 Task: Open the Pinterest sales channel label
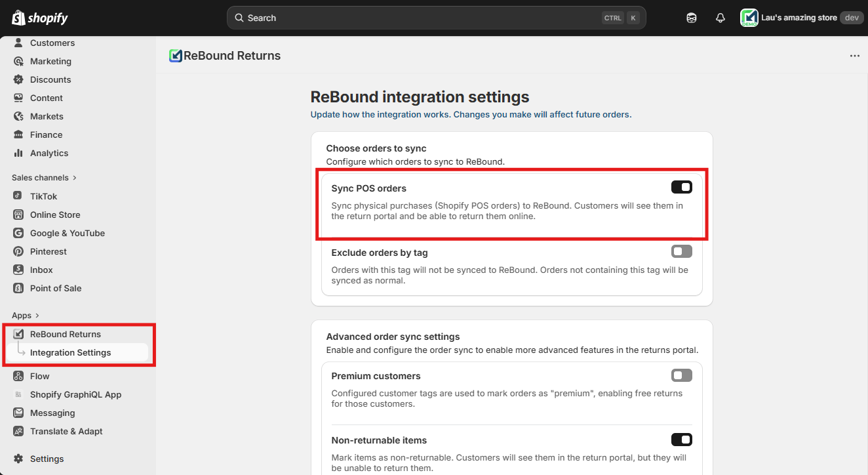(49, 251)
